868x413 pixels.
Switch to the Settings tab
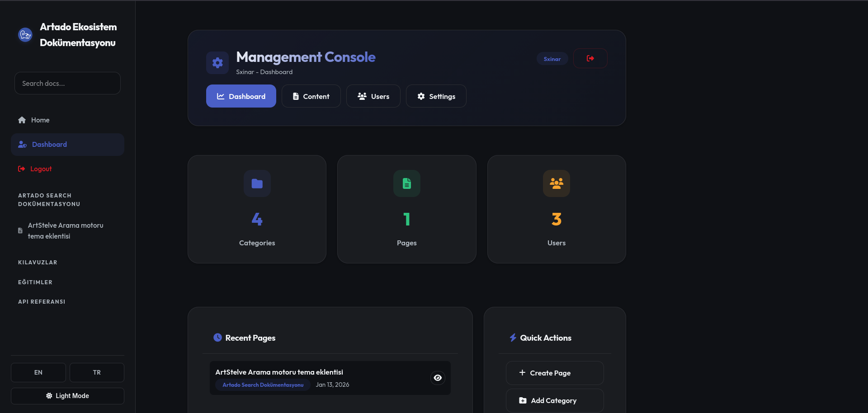(436, 96)
